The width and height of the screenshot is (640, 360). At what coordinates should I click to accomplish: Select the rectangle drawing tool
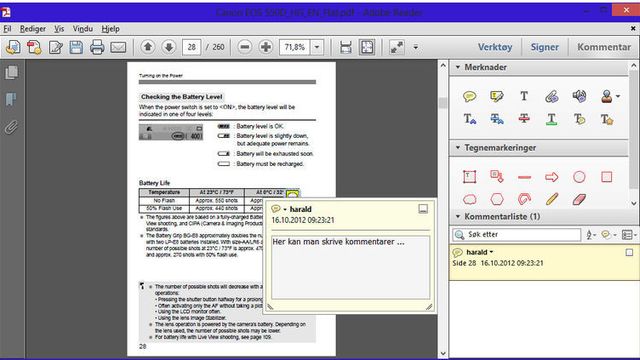607,177
